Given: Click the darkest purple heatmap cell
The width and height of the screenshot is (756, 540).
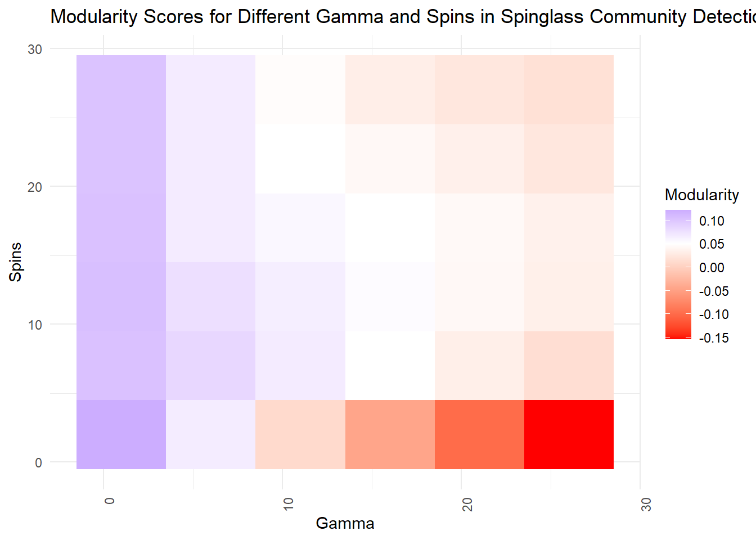Looking at the screenshot, I should 121,434.
